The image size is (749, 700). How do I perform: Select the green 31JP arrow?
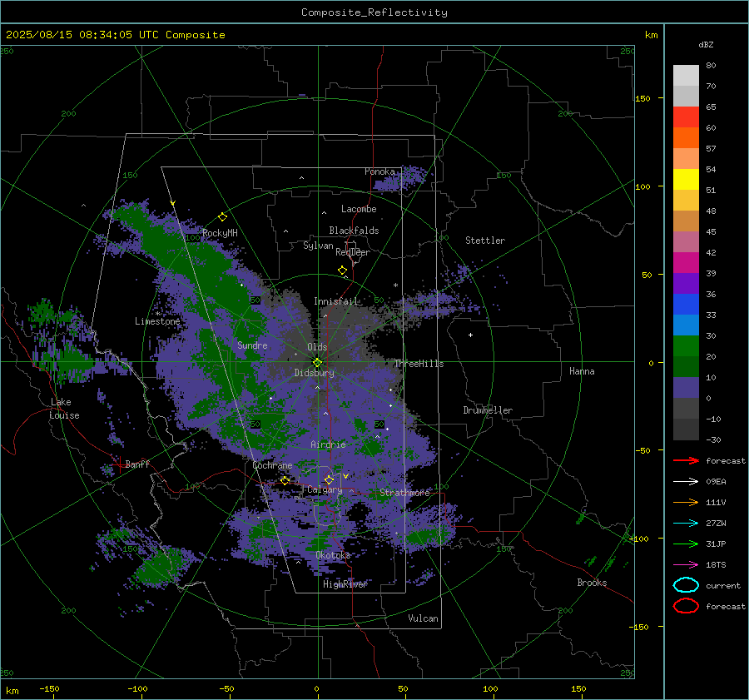coord(686,544)
